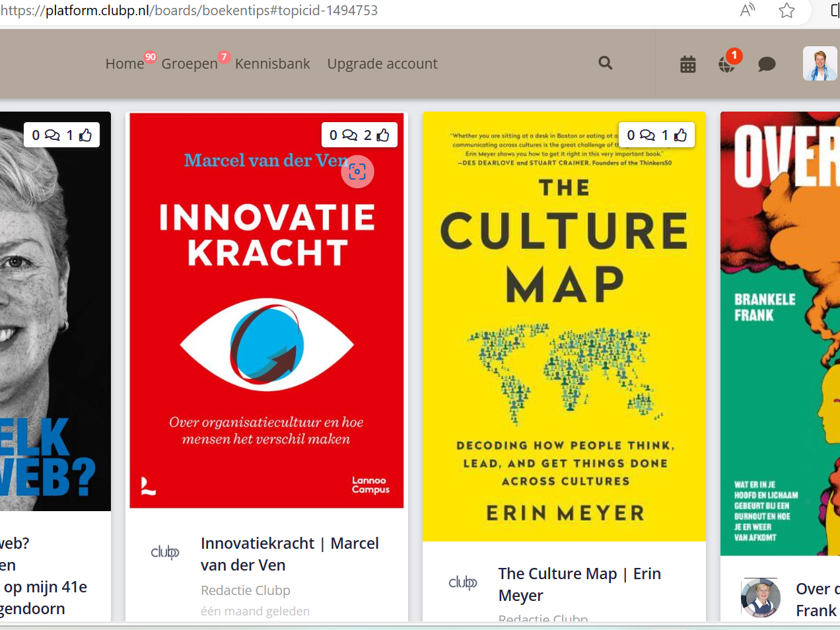This screenshot has width=840, height=630.
Task: Click comment icon on Innovatiekracht card
Action: [x=350, y=135]
